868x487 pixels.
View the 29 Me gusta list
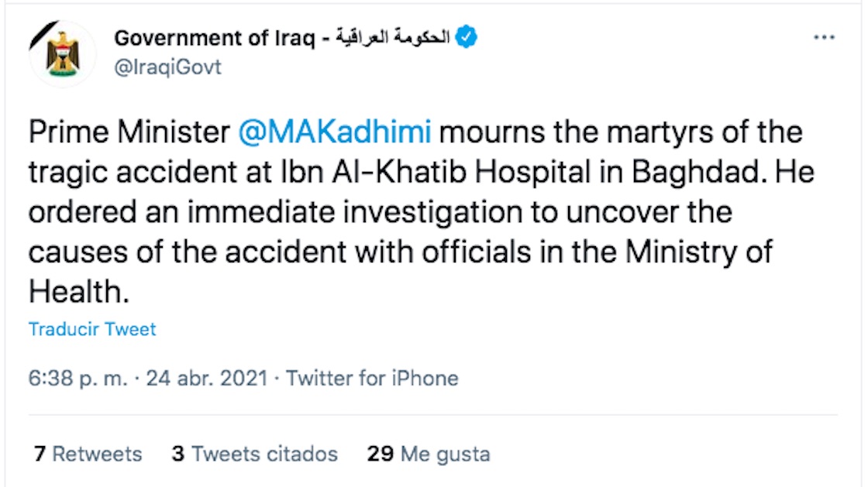pyautogui.click(x=428, y=454)
